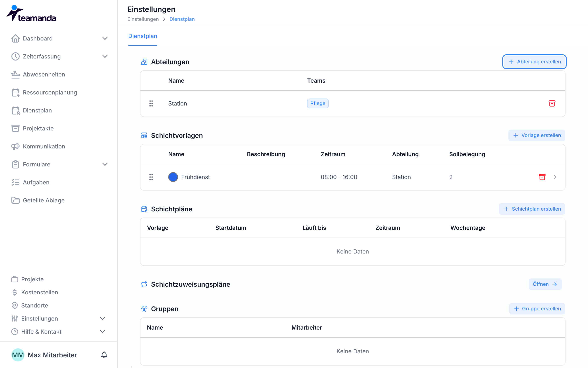Expand the Dashboard submenu chevron
The image size is (588, 368).
point(105,38)
